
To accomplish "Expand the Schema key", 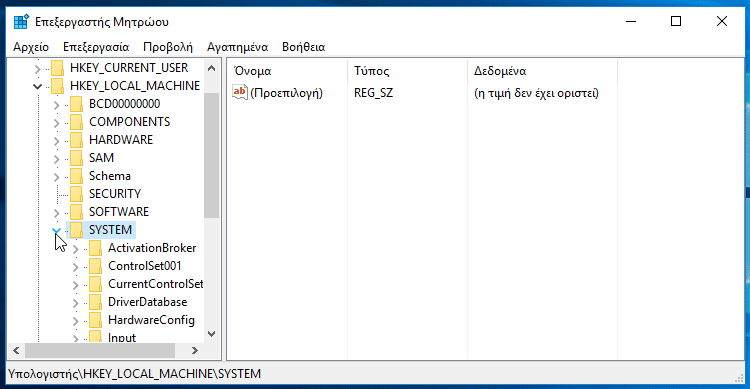I will [x=56, y=177].
